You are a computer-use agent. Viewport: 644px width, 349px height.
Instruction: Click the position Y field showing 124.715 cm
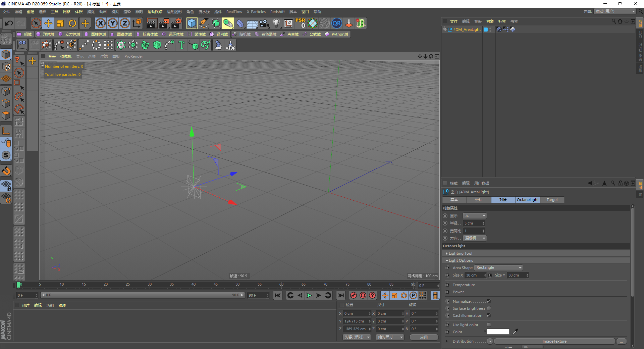(x=357, y=321)
